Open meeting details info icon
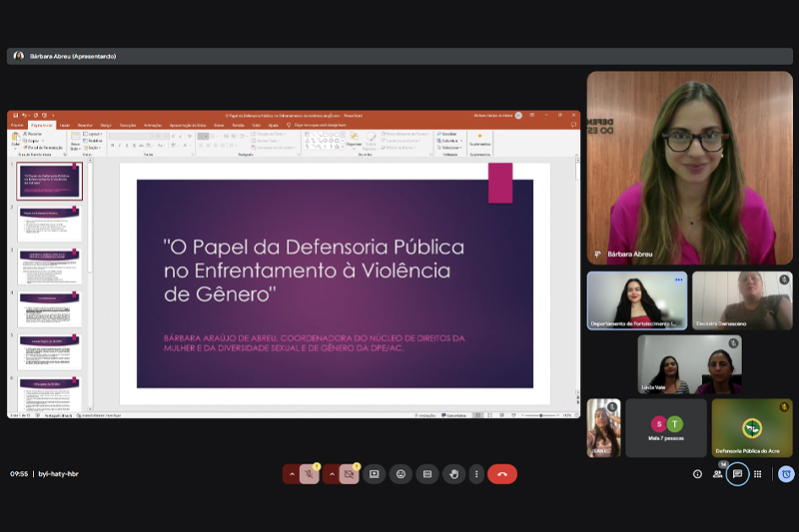 click(x=697, y=474)
